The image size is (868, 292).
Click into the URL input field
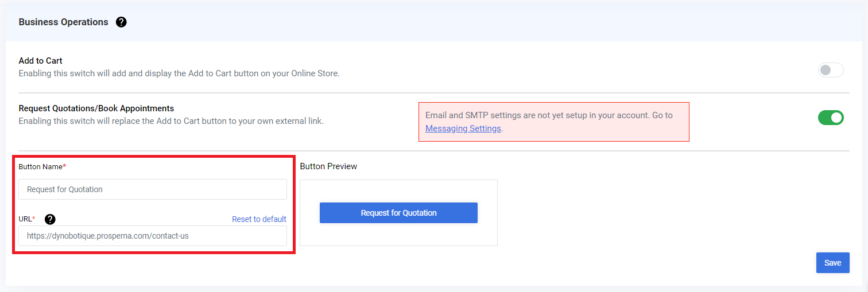[153, 235]
